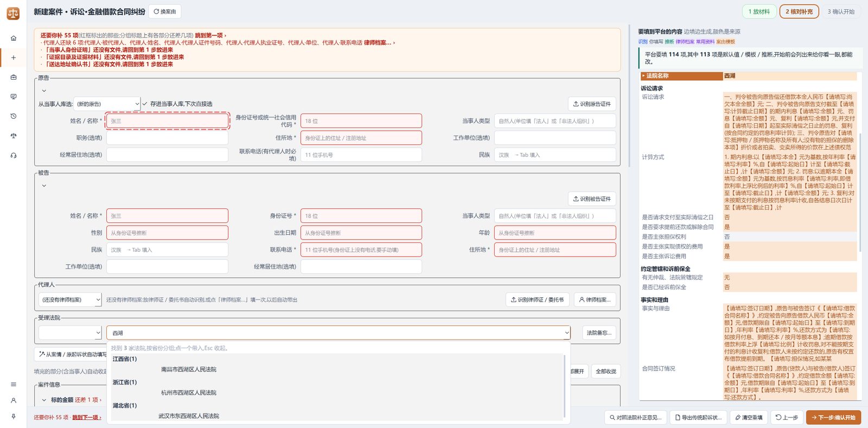Select the monitor icon in sidebar

tap(14, 97)
